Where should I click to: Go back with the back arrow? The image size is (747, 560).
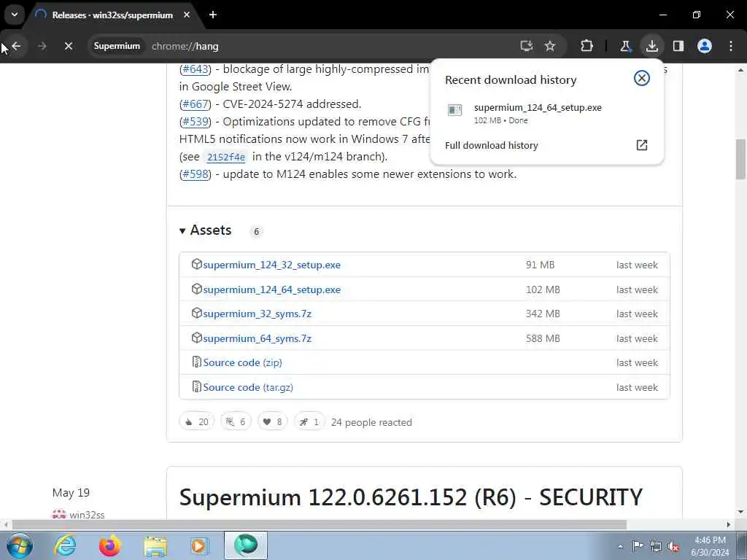point(16,46)
